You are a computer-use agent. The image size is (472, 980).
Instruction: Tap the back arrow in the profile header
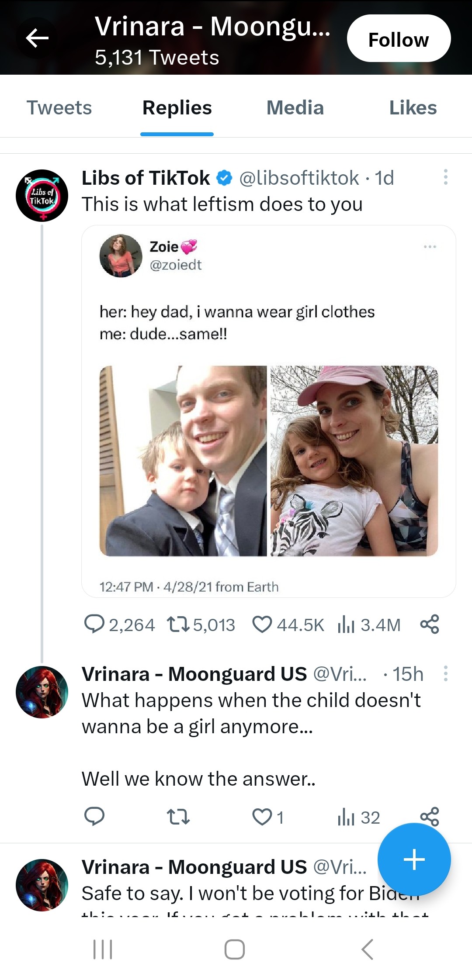pos(37,38)
